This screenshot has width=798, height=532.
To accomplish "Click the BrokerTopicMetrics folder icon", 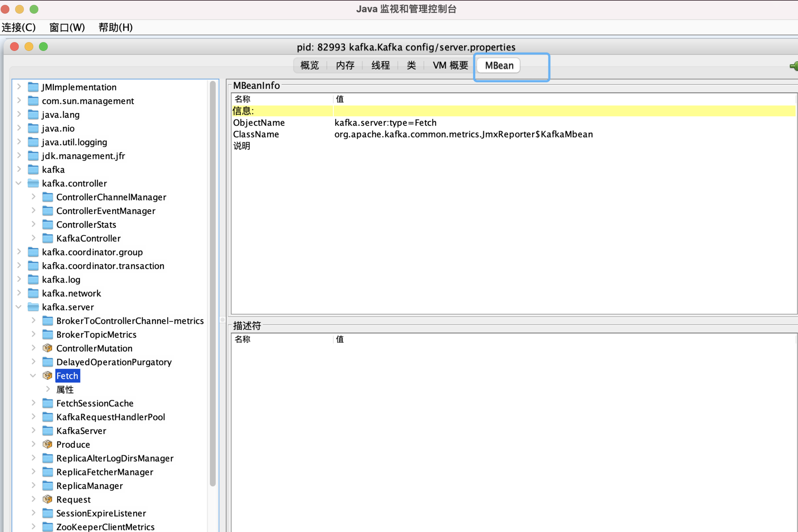I will click(x=48, y=334).
